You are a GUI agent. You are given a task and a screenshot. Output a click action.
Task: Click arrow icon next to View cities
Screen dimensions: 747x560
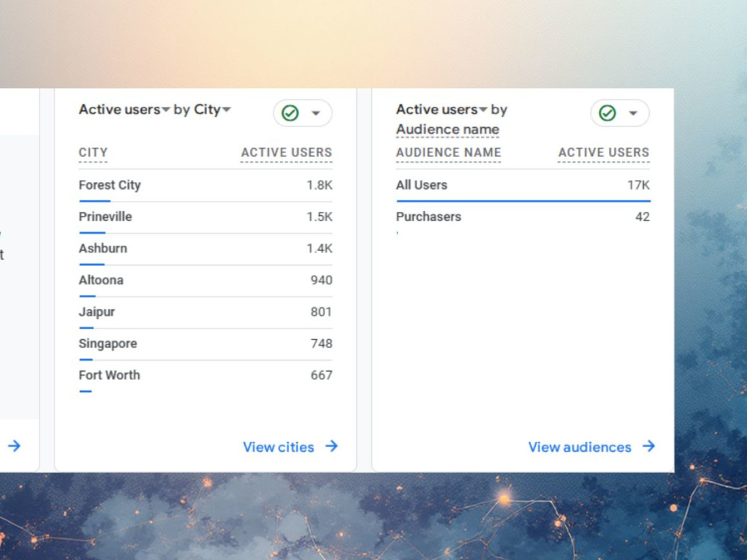pos(332,447)
